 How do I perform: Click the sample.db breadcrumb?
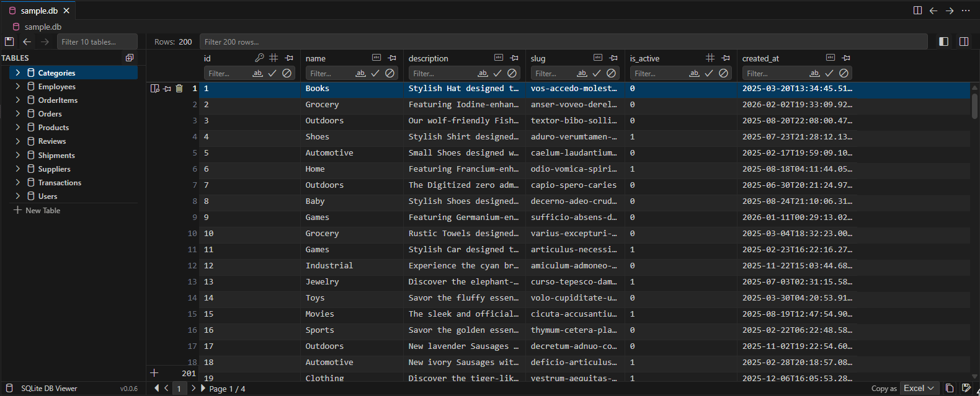coord(37,27)
